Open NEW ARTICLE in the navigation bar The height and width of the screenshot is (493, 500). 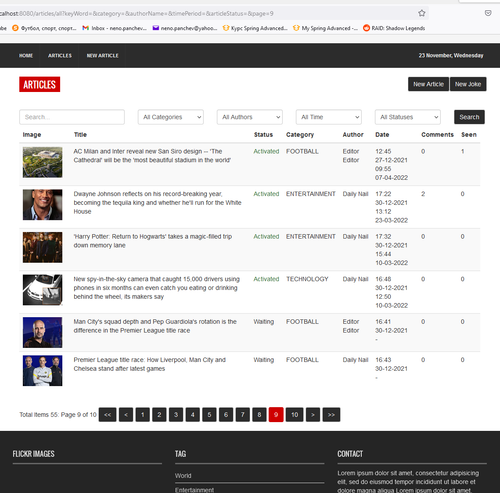tap(103, 56)
